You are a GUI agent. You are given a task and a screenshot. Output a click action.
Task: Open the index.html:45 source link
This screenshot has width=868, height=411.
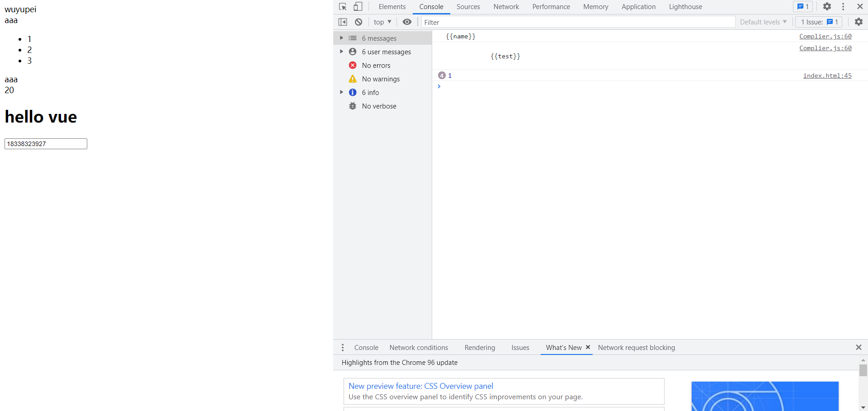[827, 76]
